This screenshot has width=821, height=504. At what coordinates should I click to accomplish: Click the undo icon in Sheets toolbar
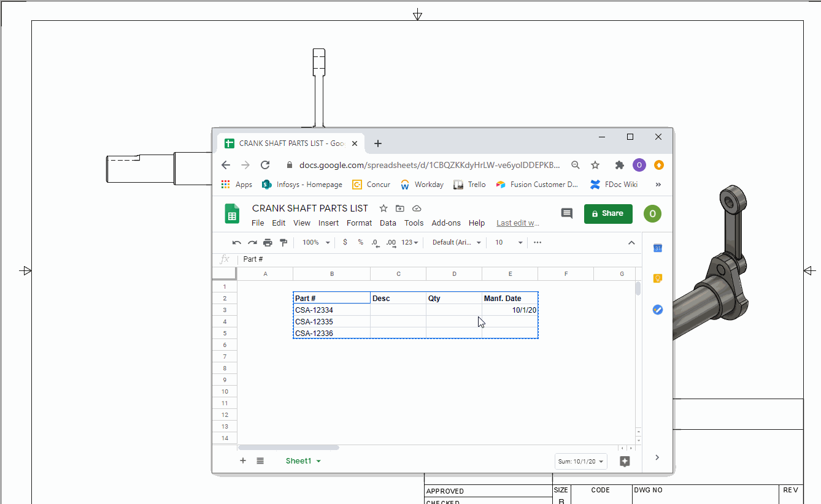click(x=236, y=243)
